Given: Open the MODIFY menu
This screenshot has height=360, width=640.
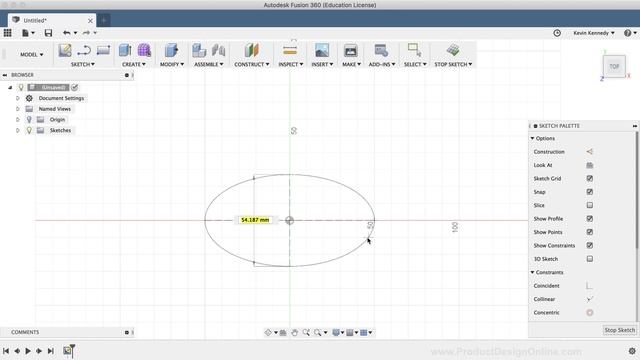Looking at the screenshot, I should 172,64.
